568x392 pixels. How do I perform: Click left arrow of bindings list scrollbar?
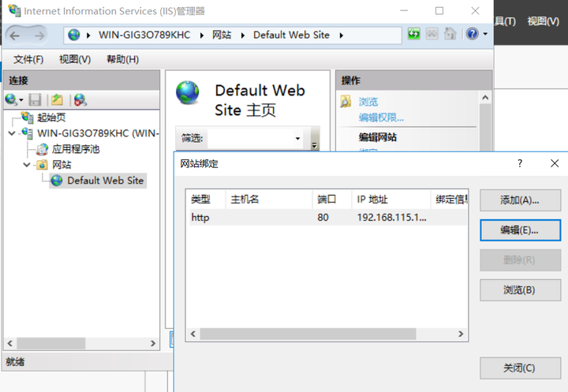click(x=193, y=334)
